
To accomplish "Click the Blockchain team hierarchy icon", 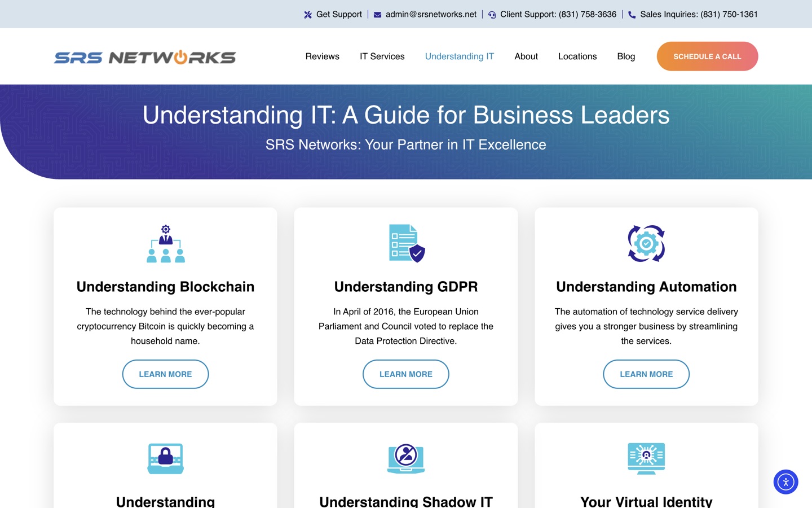I will (165, 243).
